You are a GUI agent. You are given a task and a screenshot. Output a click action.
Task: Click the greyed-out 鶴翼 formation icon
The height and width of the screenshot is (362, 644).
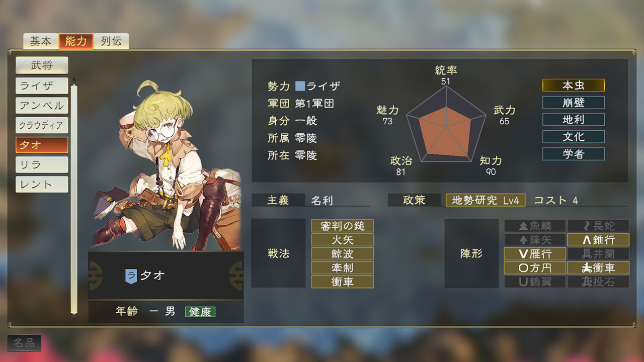coord(534,282)
